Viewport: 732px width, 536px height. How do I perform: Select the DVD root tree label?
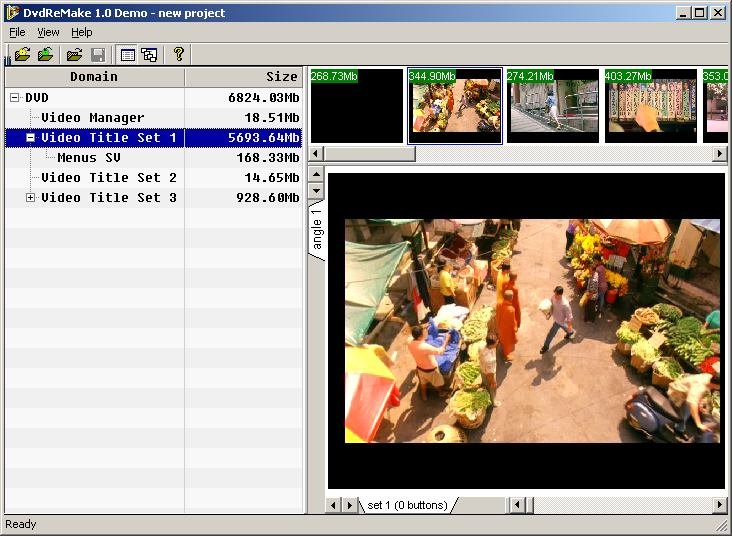point(37,98)
